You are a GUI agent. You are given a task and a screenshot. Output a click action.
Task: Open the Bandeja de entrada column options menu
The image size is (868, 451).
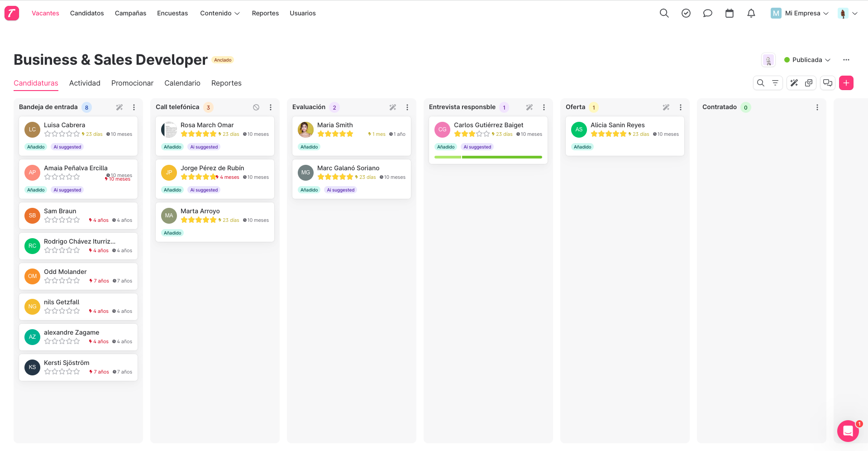click(134, 107)
